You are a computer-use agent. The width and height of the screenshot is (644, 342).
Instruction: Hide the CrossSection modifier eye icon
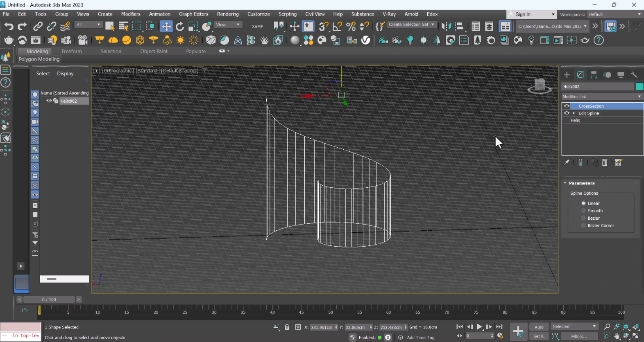(567, 106)
